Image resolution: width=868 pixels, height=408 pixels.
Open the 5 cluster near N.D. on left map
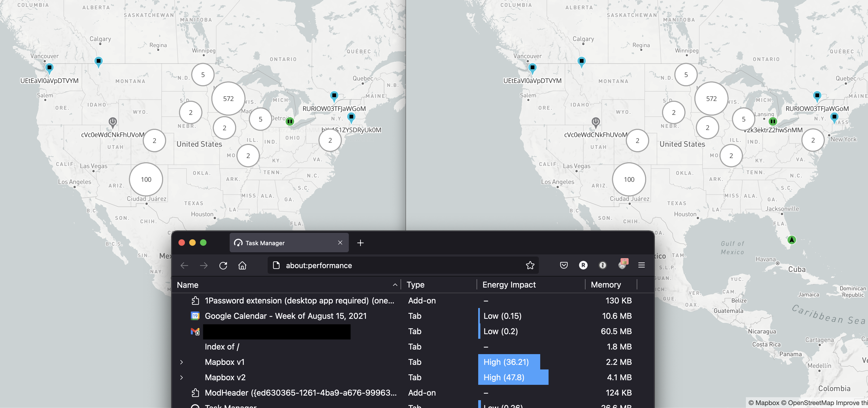203,75
